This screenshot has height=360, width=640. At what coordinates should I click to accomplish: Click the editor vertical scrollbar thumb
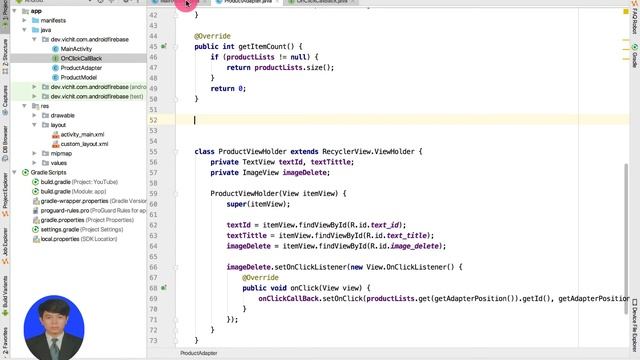(x=626, y=239)
